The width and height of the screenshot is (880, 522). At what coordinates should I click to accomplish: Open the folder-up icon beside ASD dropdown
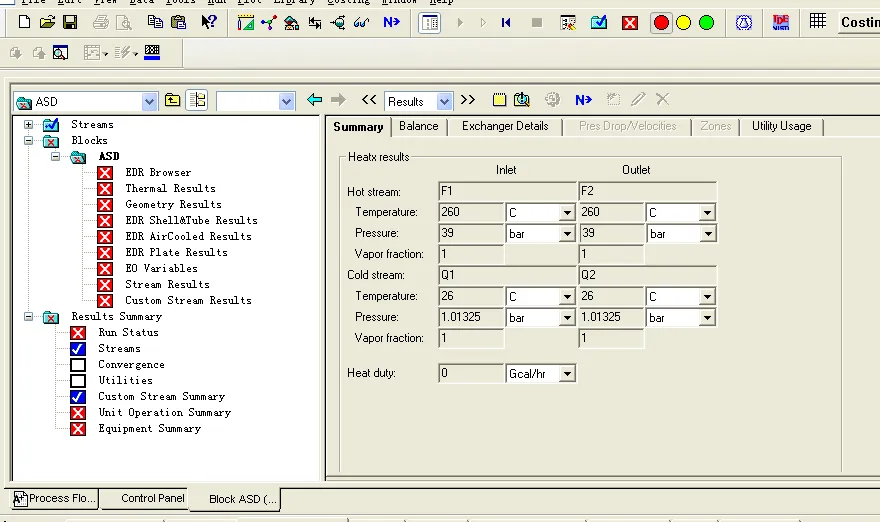[x=173, y=100]
